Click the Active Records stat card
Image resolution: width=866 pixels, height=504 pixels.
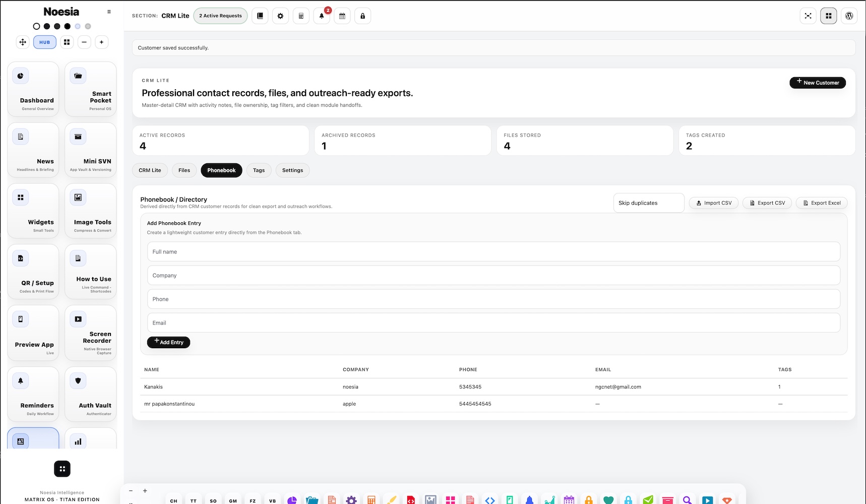click(x=221, y=141)
